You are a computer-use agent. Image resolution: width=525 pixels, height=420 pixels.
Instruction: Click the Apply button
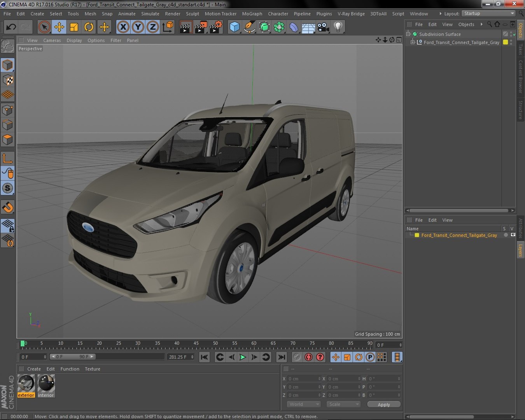click(384, 404)
